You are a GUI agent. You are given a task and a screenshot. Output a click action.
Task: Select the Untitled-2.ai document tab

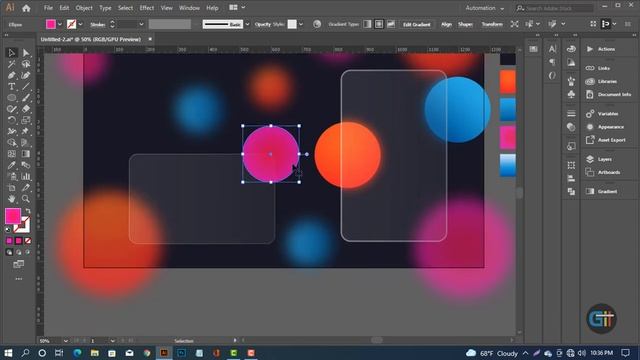click(91, 39)
